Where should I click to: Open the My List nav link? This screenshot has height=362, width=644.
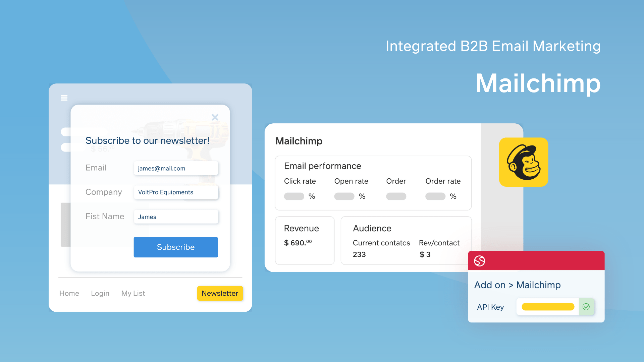tap(133, 293)
